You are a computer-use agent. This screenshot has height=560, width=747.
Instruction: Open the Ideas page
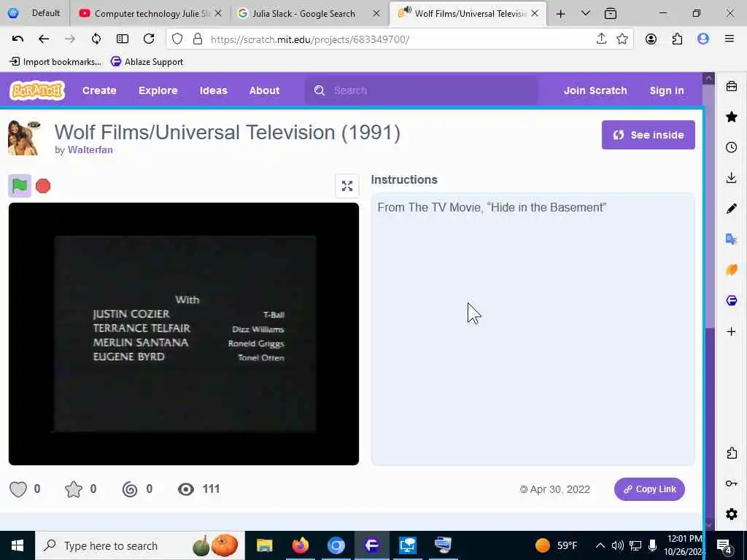click(214, 90)
